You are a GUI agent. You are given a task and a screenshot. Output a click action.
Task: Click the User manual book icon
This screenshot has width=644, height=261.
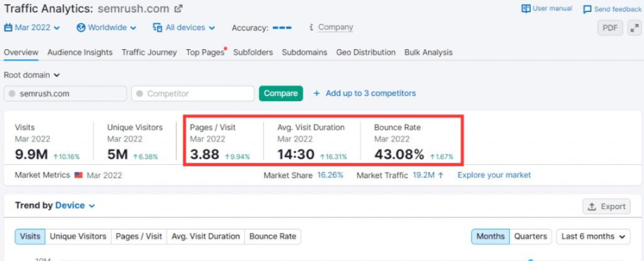[x=526, y=8]
